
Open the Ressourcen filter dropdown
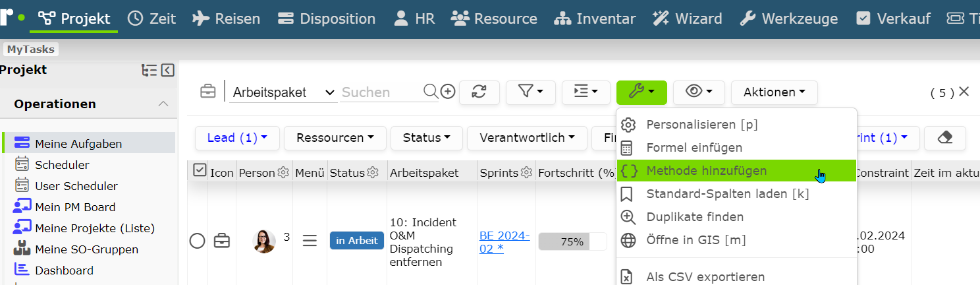pos(335,138)
